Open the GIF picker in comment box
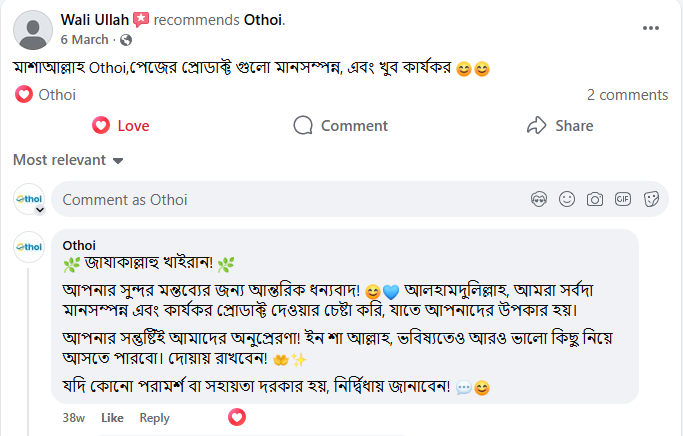Screen dimensions: 683x436 click(x=623, y=200)
